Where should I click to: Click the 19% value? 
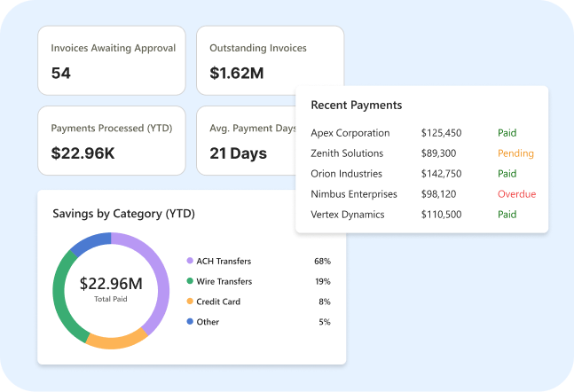(323, 281)
